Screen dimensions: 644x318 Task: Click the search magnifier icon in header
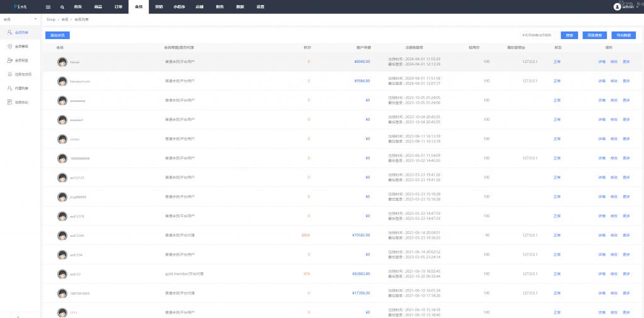click(x=62, y=7)
